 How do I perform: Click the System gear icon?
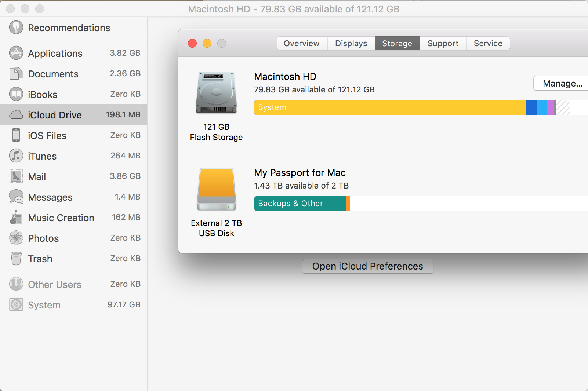[x=16, y=305]
